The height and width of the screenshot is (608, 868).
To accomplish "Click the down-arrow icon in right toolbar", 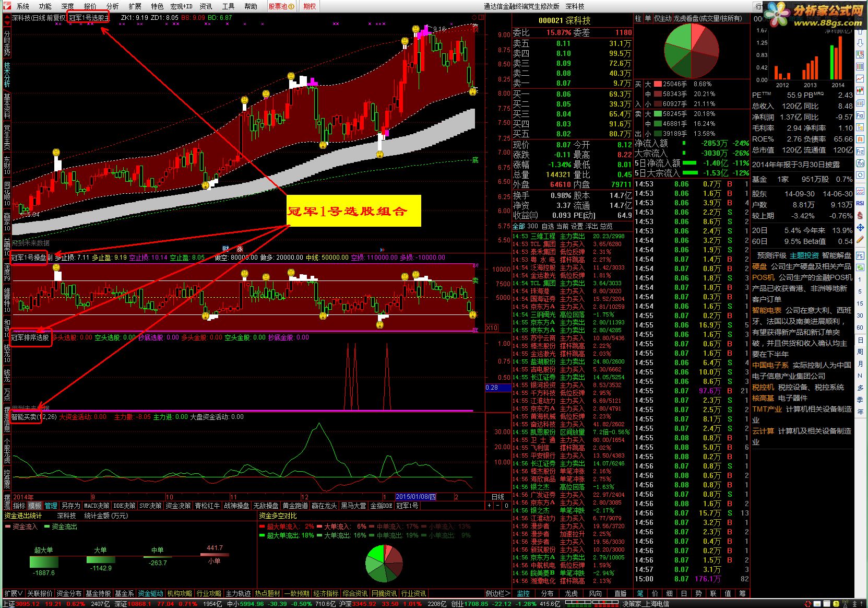I will pyautogui.click(x=860, y=42).
